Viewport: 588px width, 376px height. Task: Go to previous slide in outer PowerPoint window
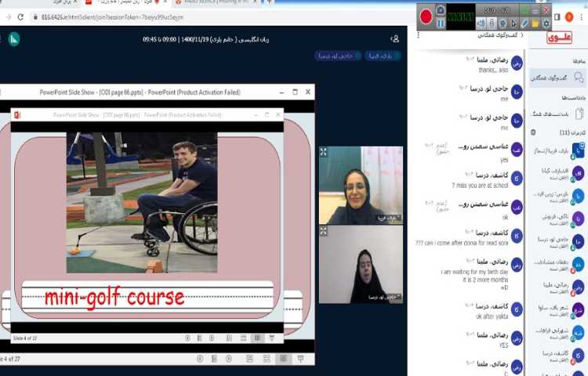tap(200, 359)
